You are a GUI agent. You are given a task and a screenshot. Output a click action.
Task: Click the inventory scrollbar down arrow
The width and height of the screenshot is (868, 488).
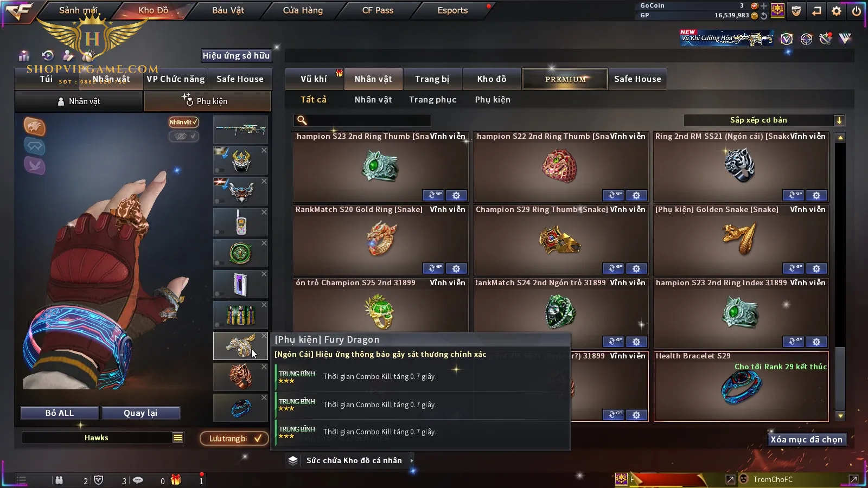[x=840, y=416]
